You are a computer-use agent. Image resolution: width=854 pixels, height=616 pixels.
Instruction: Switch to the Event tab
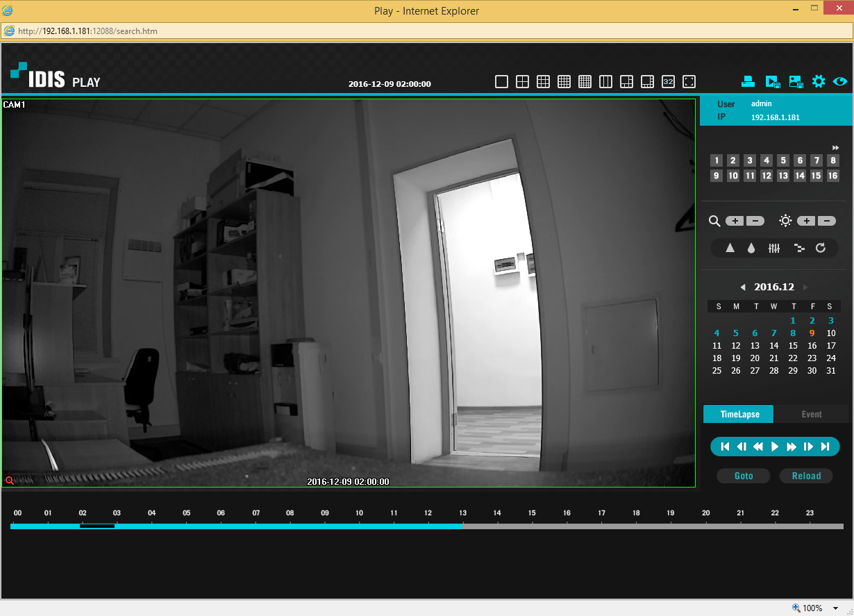(x=811, y=414)
